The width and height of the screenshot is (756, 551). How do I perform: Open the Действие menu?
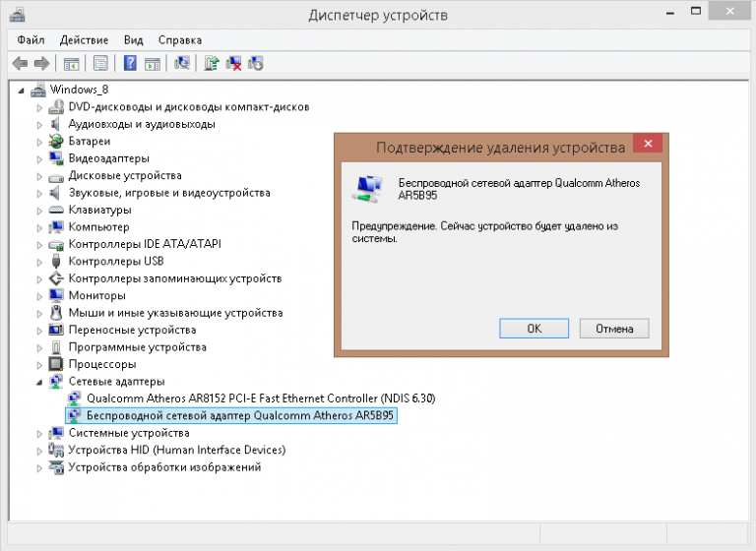coord(84,40)
